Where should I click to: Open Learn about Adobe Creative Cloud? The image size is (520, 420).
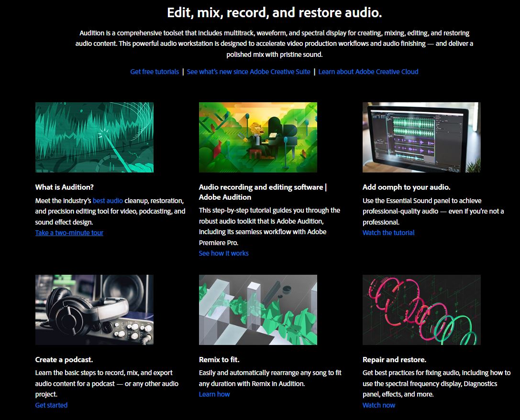tap(369, 71)
